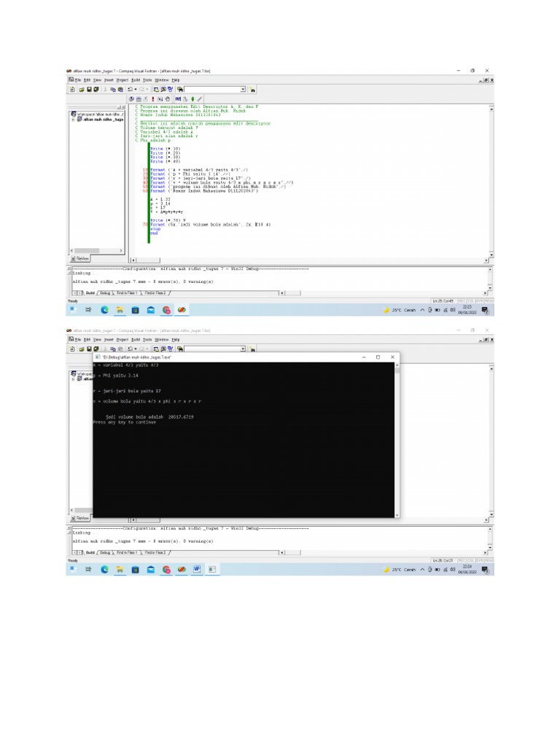Screen dimensions: 560x747
Task: Switch to Build output tab, code-editor screenshot
Action: pyautogui.click(x=90, y=293)
